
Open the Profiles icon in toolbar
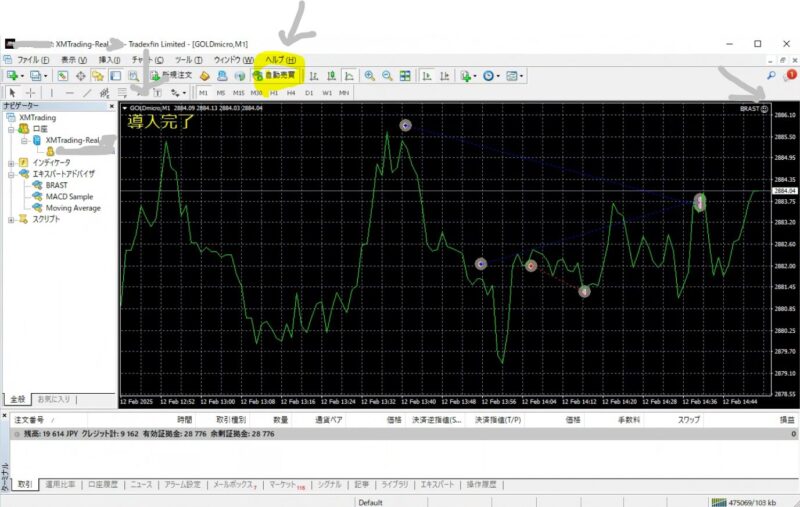coord(35,76)
